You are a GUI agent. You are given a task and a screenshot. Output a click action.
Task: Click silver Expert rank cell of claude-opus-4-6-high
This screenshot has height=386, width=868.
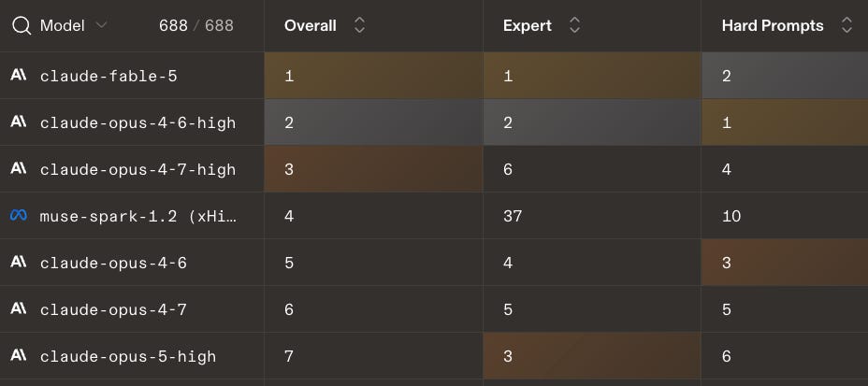click(592, 122)
